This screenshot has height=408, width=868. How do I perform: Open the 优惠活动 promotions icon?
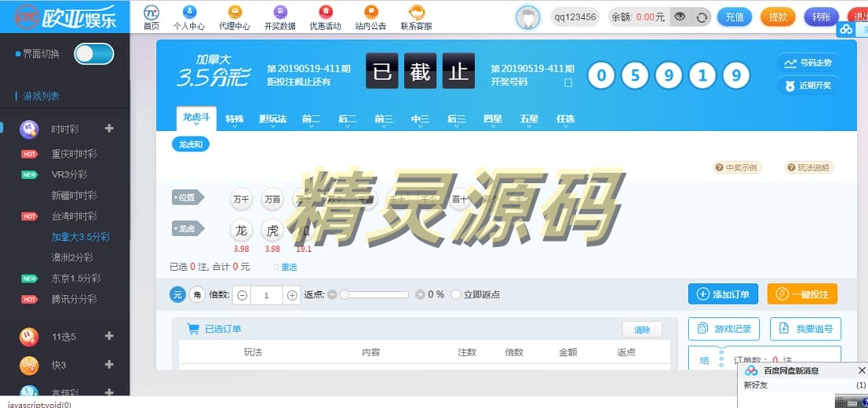[325, 13]
